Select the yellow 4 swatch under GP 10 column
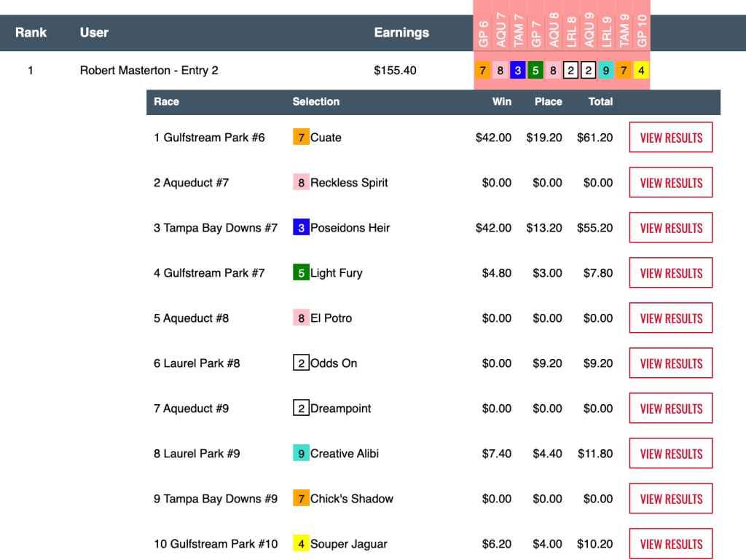This screenshot has height=560, width=746. [x=641, y=71]
